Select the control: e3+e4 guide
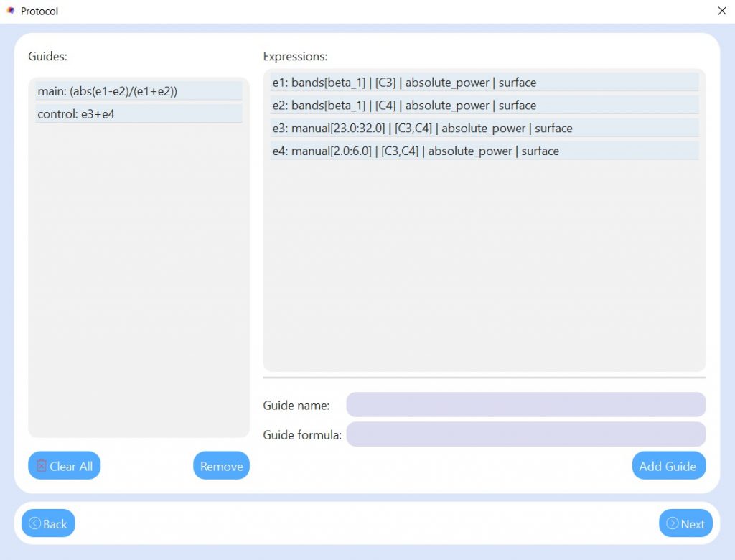Screen dimensions: 735x560 [139, 114]
